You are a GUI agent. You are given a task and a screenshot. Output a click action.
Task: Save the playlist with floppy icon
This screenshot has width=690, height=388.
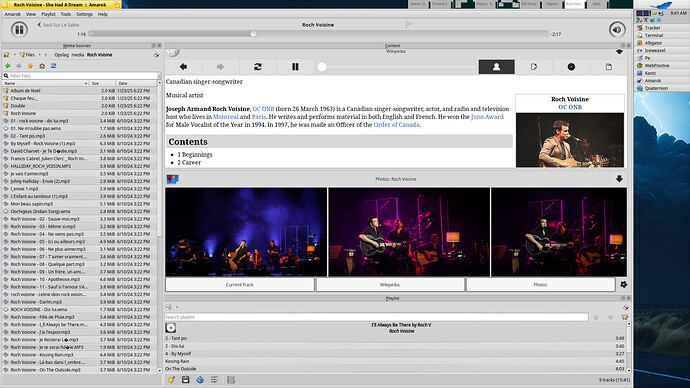click(186, 380)
